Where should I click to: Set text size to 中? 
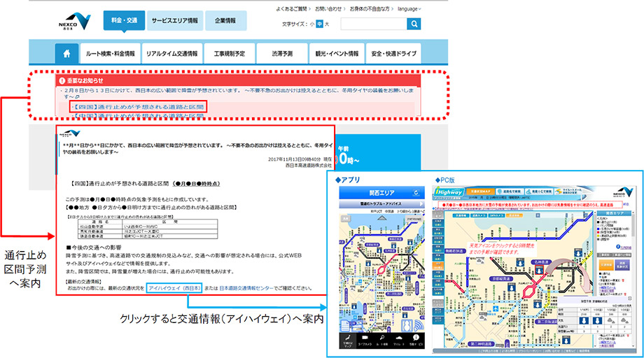pos(319,24)
